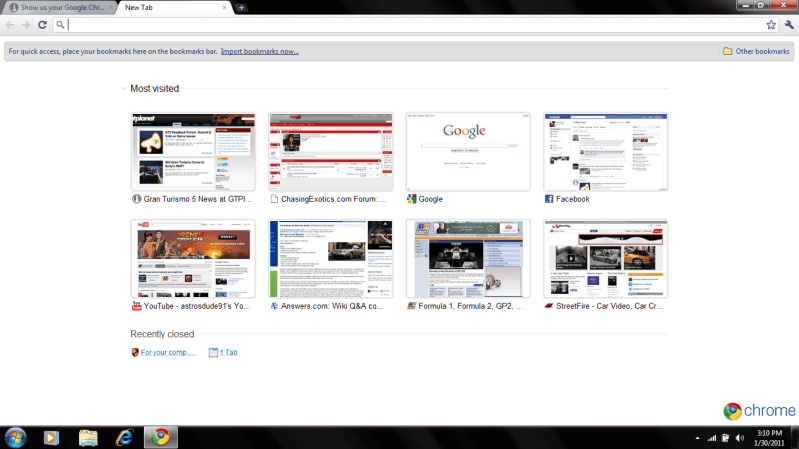Viewport: 799px width, 449px height.
Task: Reopen the For your comp... closed page
Action: coord(168,352)
